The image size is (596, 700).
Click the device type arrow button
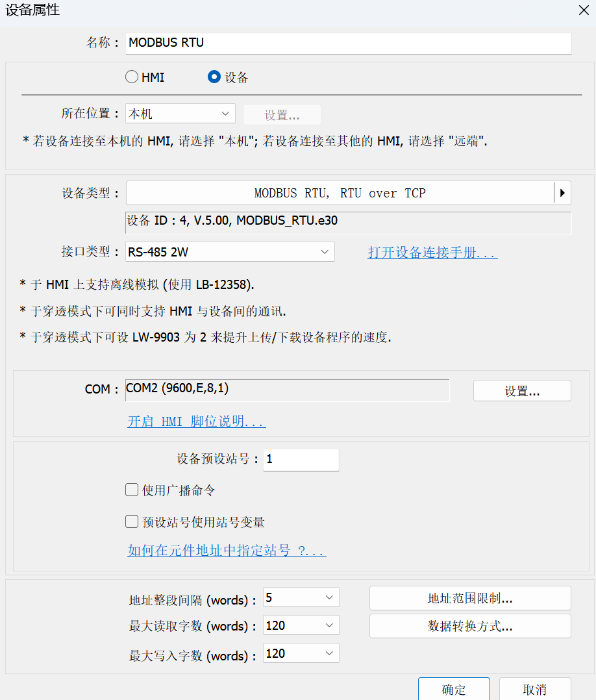point(562,193)
